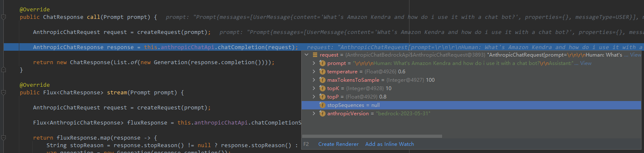Expand the topK field node
644x153 pixels.
pyautogui.click(x=314, y=88)
